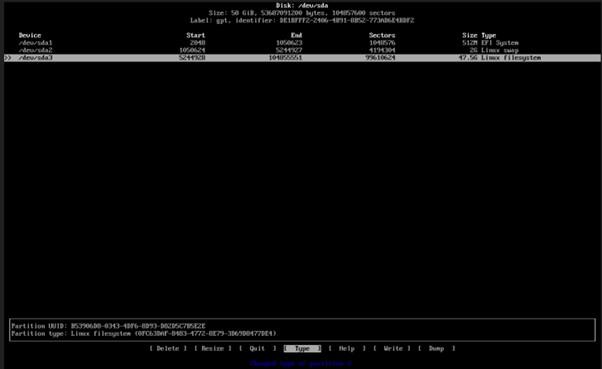Select the /dev/sda2 partition row
Screen dimensions: 602x369
(302, 50)
